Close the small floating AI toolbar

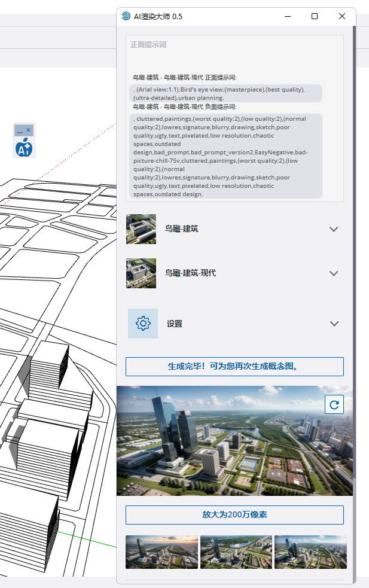pos(29,130)
